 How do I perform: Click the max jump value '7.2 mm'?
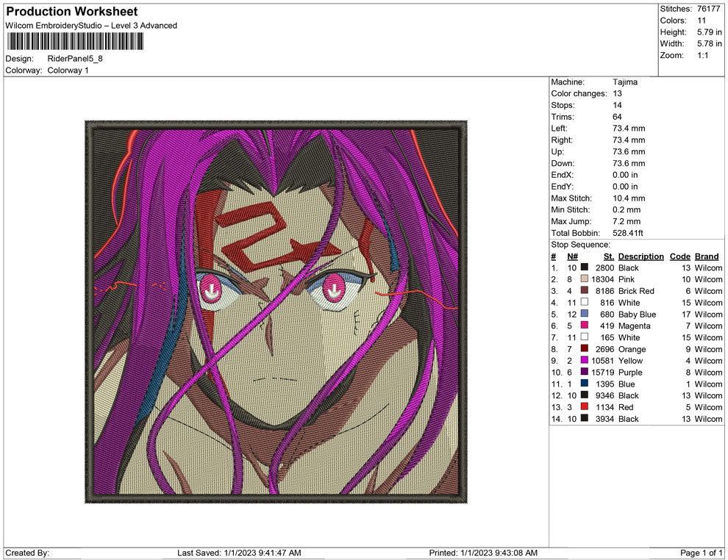click(x=627, y=221)
